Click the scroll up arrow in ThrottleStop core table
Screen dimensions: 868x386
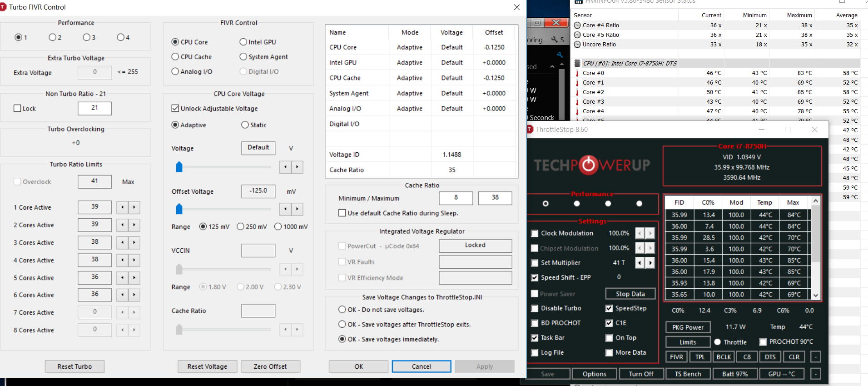[816, 201]
